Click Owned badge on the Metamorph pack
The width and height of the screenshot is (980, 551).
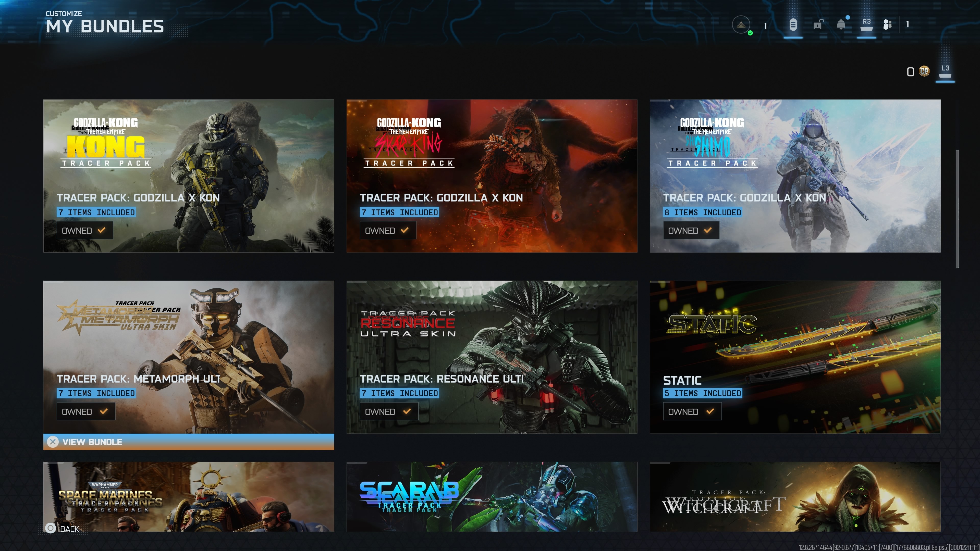coord(85,411)
